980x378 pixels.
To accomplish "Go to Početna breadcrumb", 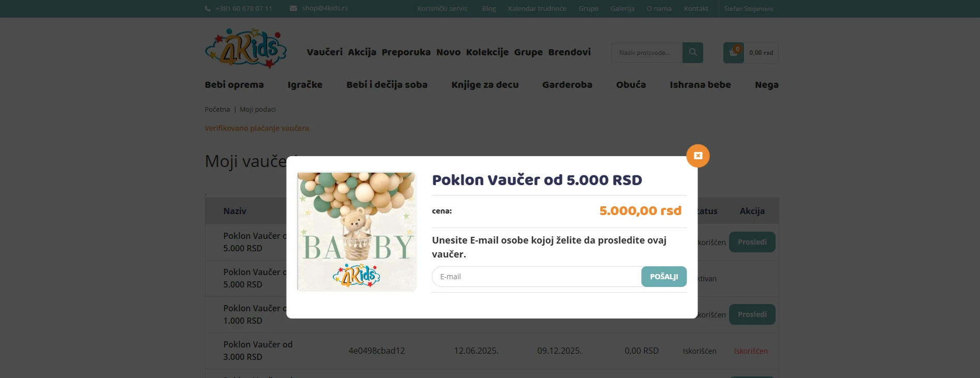I will point(217,110).
